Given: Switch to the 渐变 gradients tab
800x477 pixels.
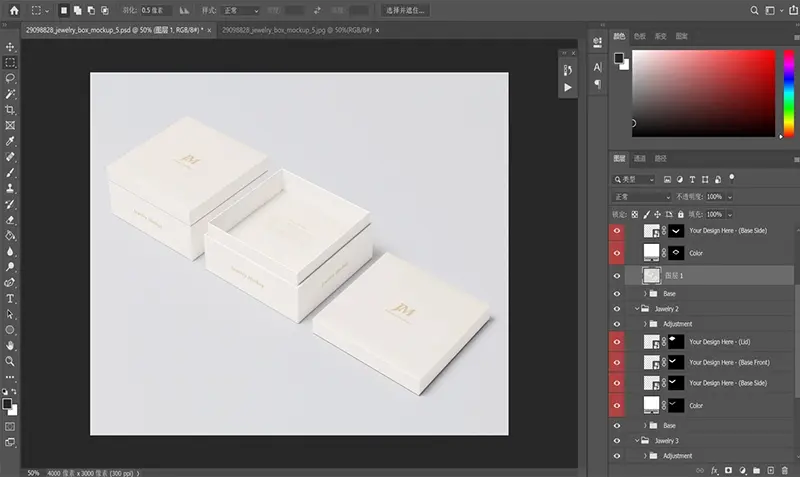Looking at the screenshot, I should pyautogui.click(x=661, y=36).
